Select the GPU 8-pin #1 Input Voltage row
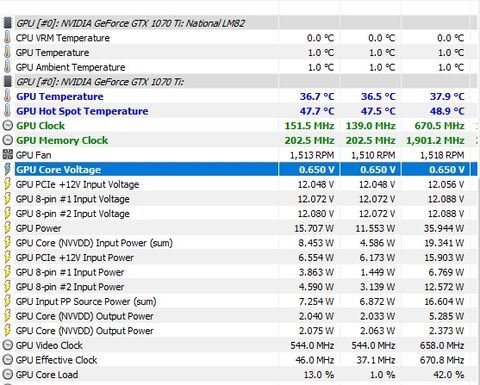This screenshot has width=480, height=385. click(x=239, y=199)
